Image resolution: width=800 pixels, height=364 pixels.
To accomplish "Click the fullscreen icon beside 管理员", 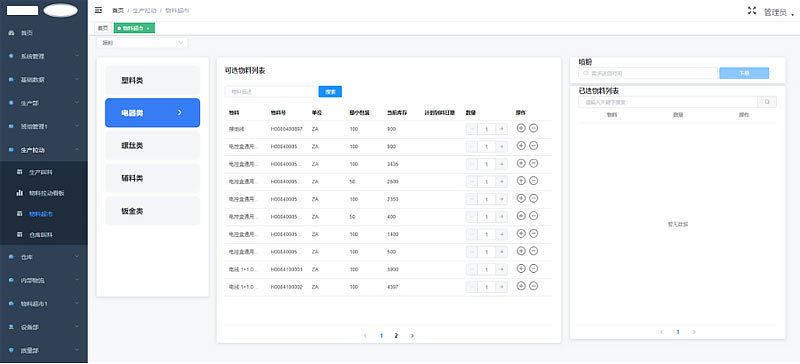I will click(x=752, y=11).
